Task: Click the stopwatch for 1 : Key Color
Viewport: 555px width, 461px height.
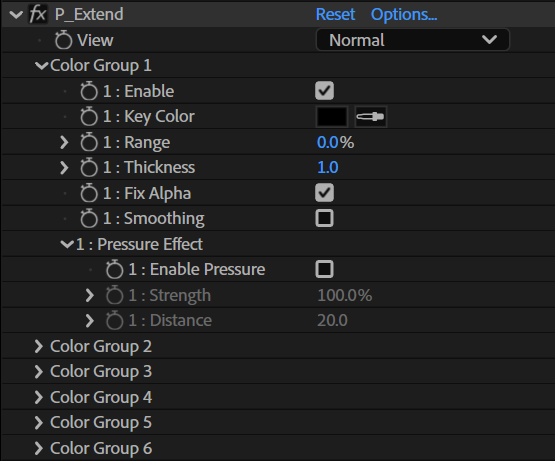Action: coord(88,116)
